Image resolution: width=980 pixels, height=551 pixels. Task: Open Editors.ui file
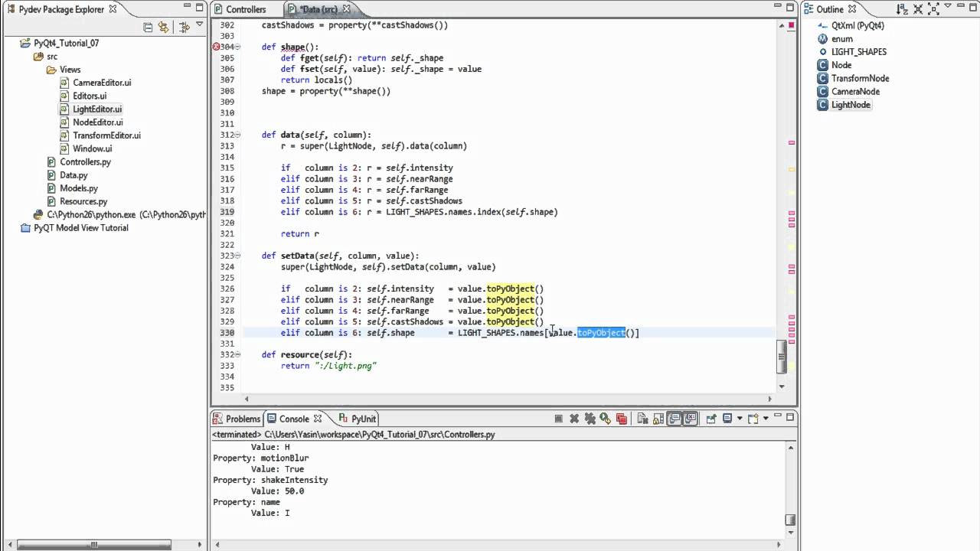(90, 96)
